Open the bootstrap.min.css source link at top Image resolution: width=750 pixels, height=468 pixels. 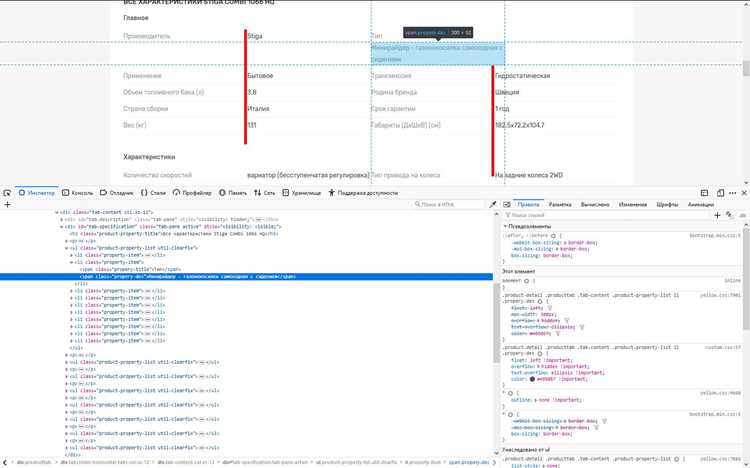715,235
